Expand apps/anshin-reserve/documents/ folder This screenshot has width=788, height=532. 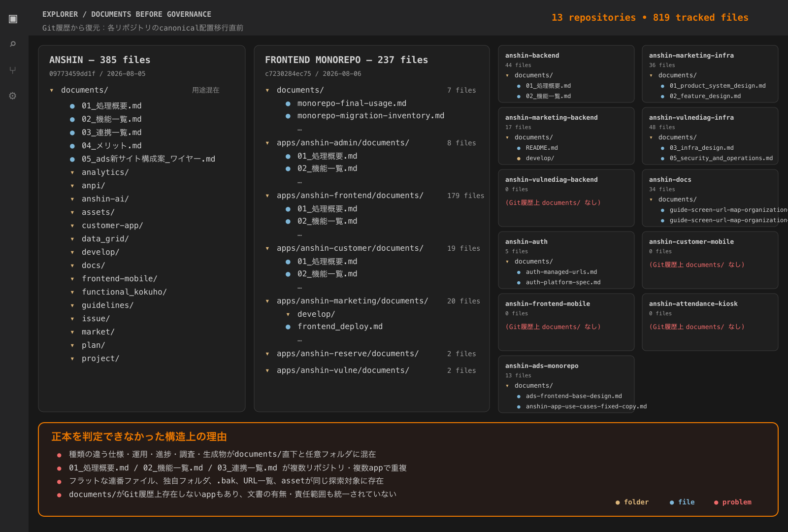pyautogui.click(x=267, y=354)
